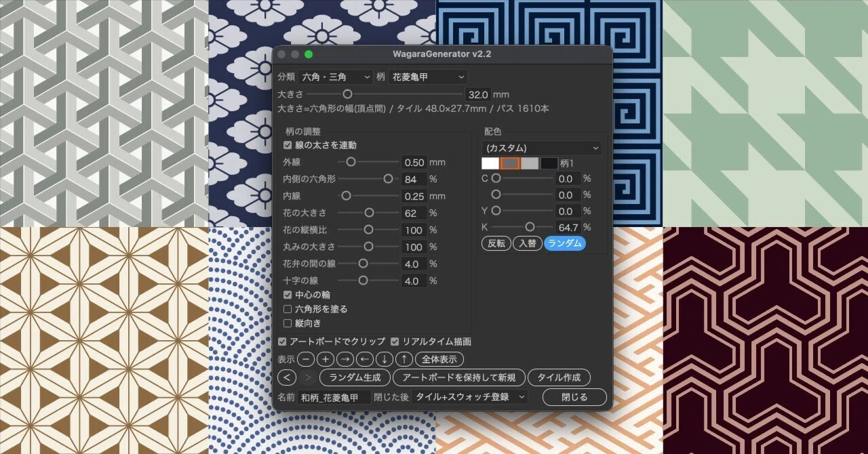
Task: Click the blue ランダム color button
Action: [565, 244]
